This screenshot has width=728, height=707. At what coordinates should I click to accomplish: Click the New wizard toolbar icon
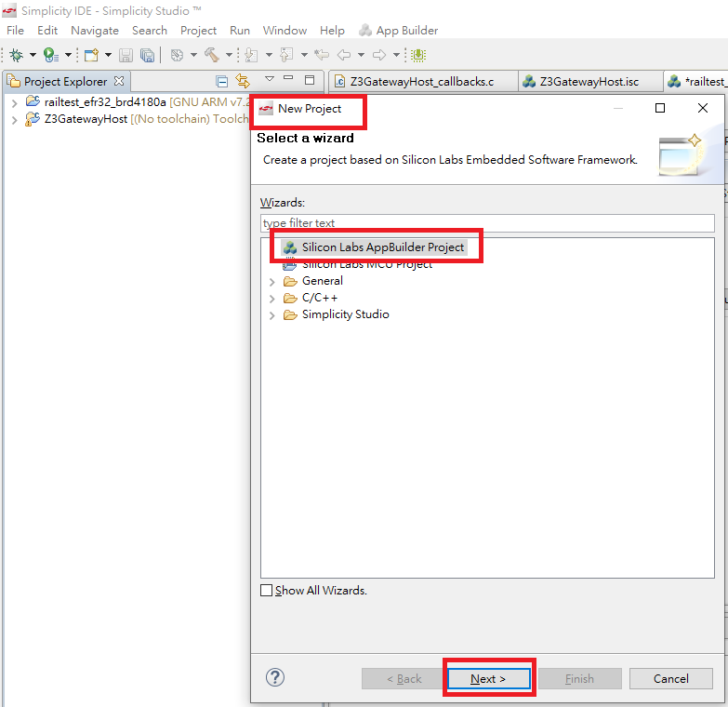coord(91,55)
